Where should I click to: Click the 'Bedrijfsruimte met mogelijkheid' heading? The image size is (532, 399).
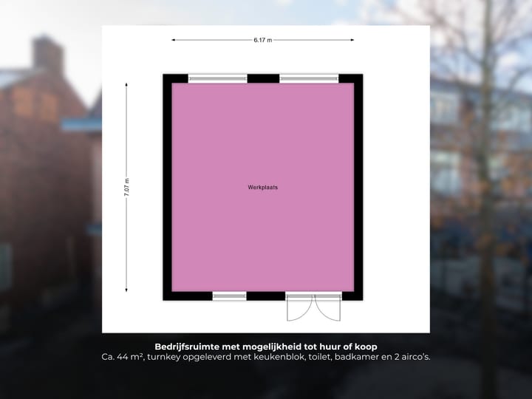265,347
